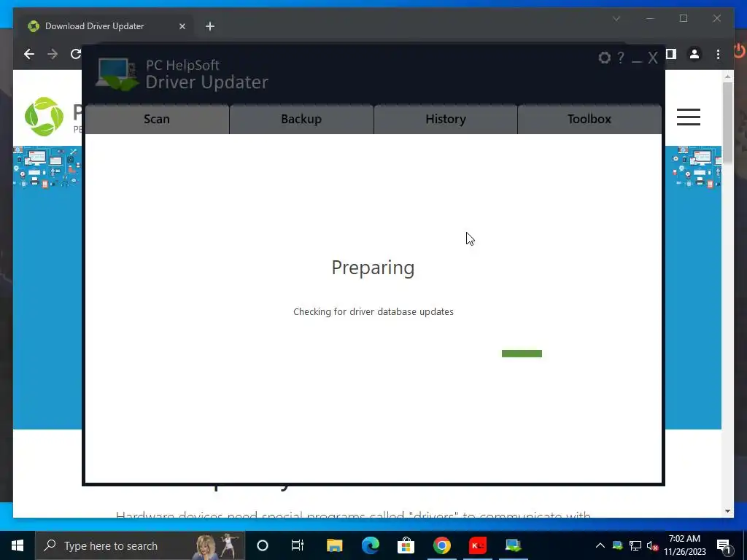This screenshot has width=747, height=560.
Task: Open Task View on taskbar
Action: 298,545
